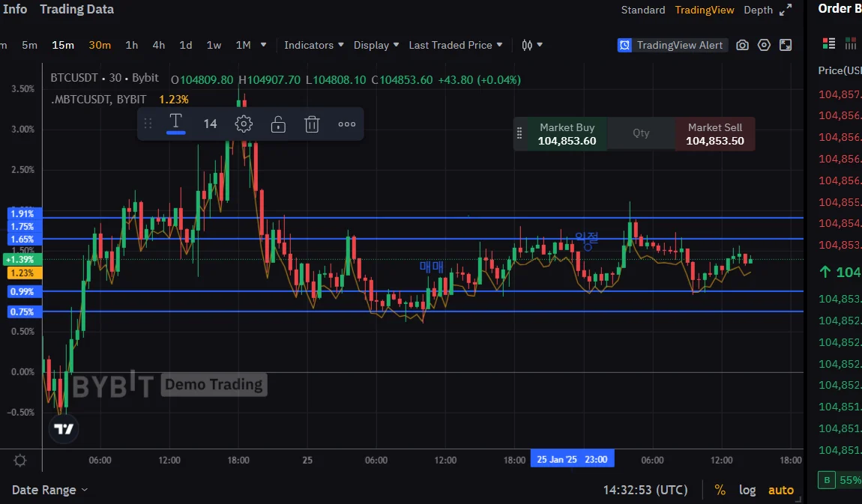This screenshot has height=504, width=862.
Task: Grab the quick order panel drag handle
Action: [x=519, y=133]
